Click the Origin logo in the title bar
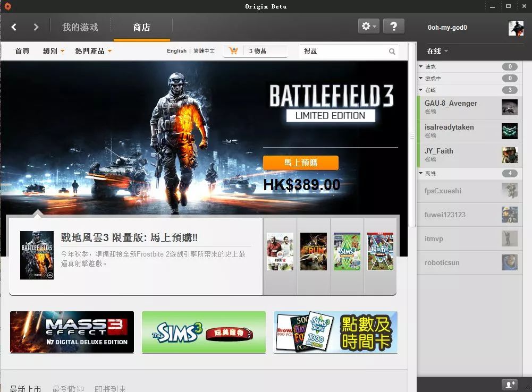 pos(6,6)
